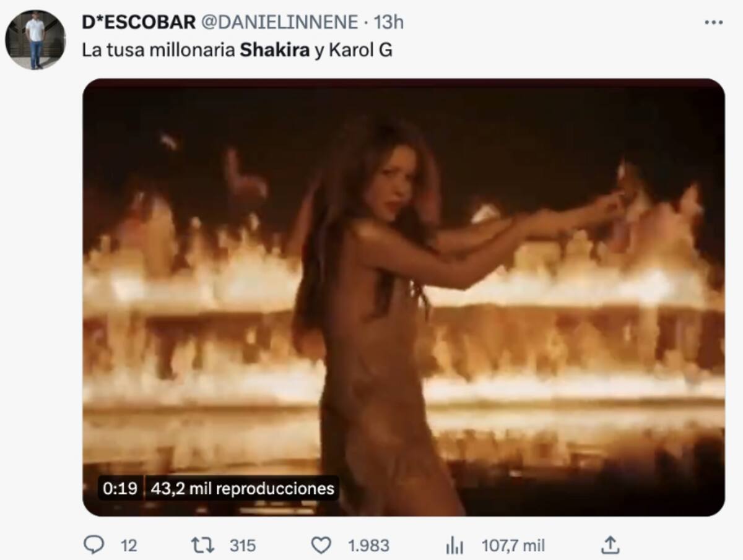Click the 107,7 mil views count
743x560 pixels.
pyautogui.click(x=513, y=546)
